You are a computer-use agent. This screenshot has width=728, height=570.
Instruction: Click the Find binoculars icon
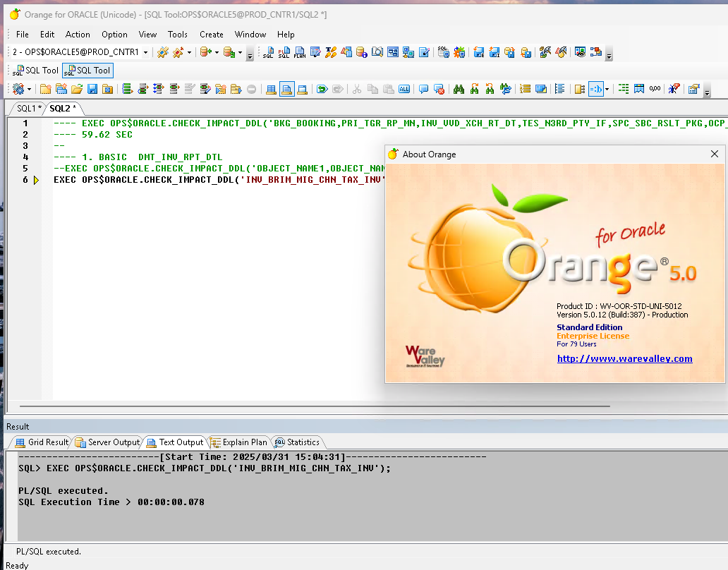click(x=459, y=89)
